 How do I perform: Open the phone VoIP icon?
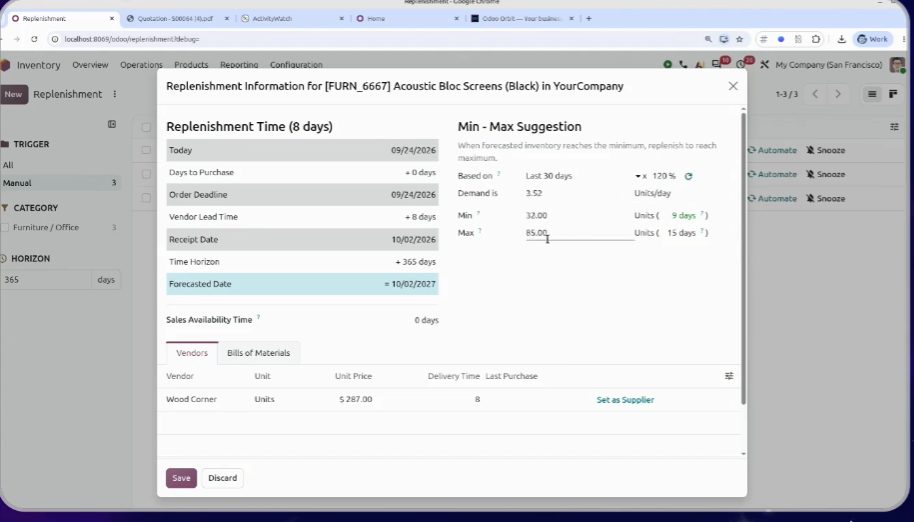click(683, 65)
